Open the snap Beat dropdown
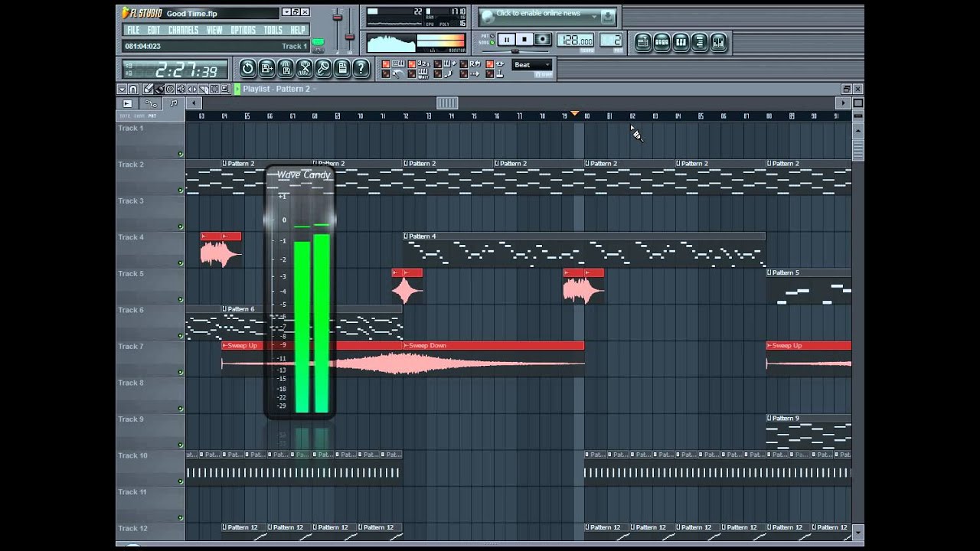The image size is (980, 551). coord(531,64)
